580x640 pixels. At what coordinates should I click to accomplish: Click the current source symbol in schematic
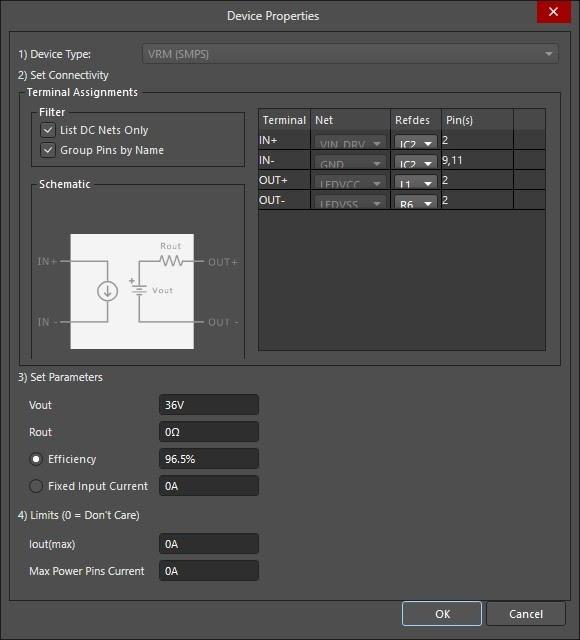(107, 291)
